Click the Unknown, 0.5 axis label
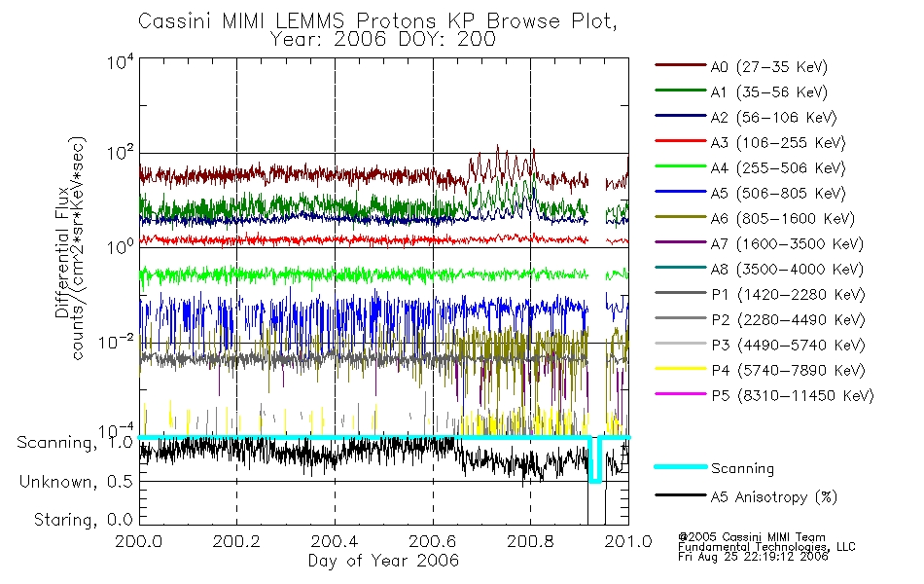 tap(76, 482)
